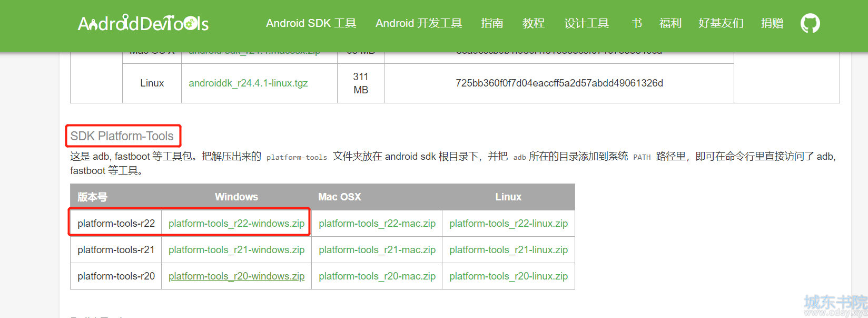This screenshot has height=318, width=868.
Task: Open the Android SDK 工具 menu
Action: tap(311, 23)
